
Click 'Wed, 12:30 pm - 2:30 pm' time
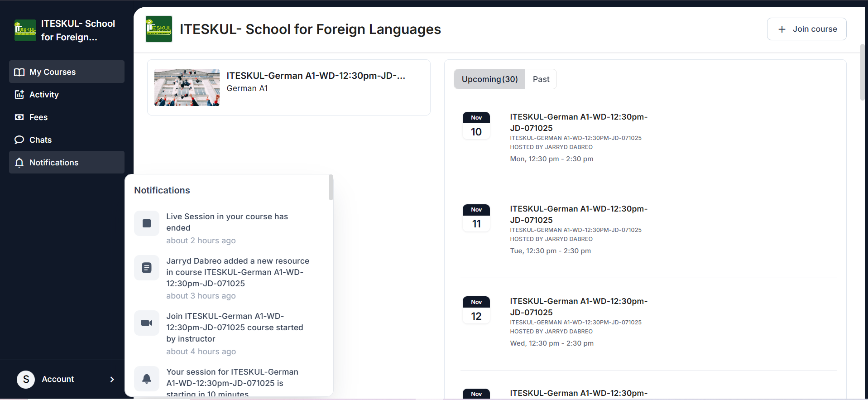coord(552,343)
